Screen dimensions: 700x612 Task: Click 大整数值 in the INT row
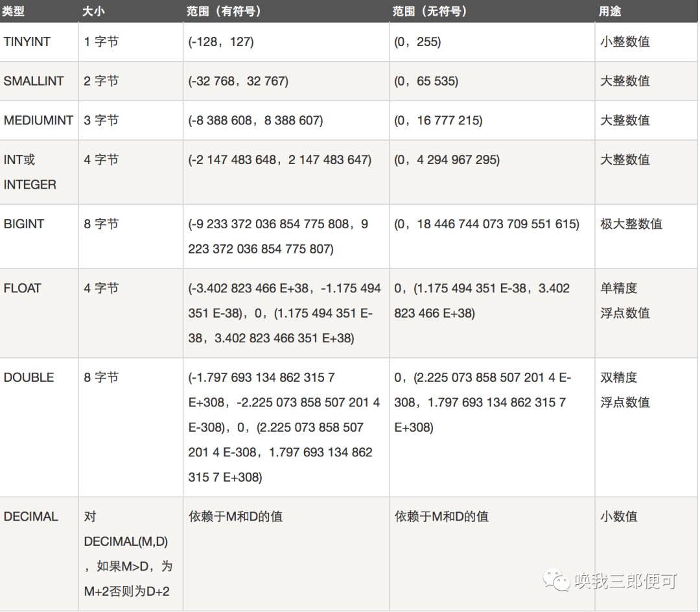[x=625, y=159]
